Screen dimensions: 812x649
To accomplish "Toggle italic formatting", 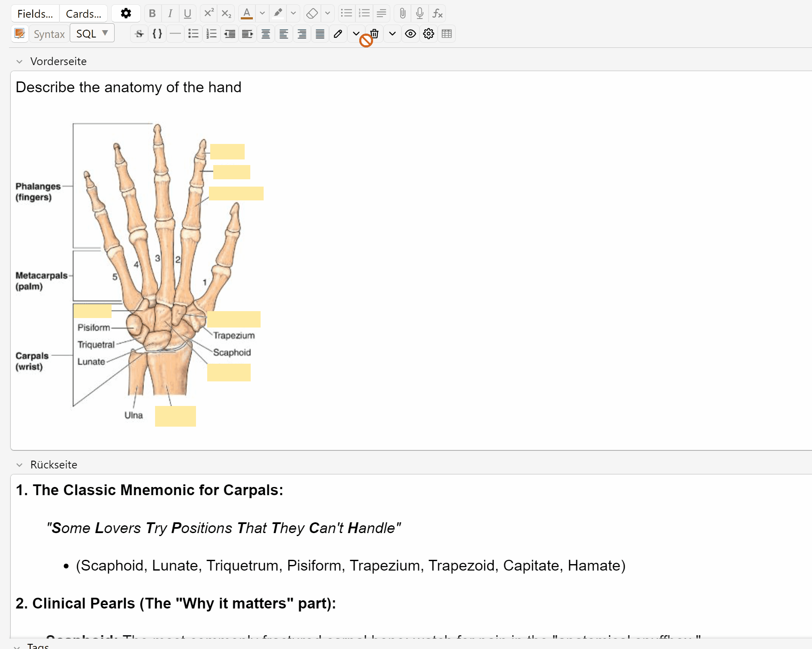I will pyautogui.click(x=170, y=13).
